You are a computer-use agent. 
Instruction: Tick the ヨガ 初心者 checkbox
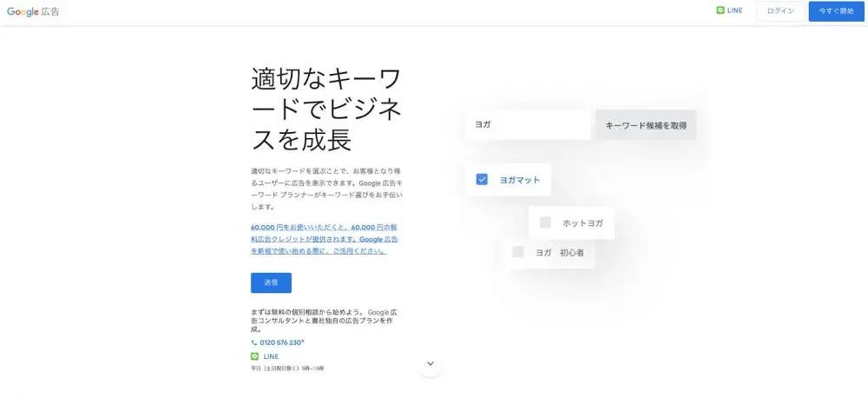tap(518, 252)
